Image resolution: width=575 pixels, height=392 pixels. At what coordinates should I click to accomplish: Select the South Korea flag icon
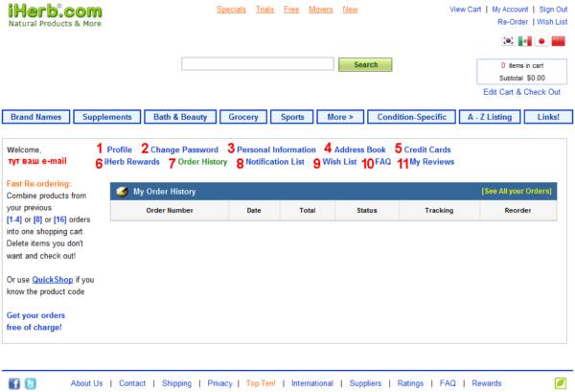click(x=508, y=41)
